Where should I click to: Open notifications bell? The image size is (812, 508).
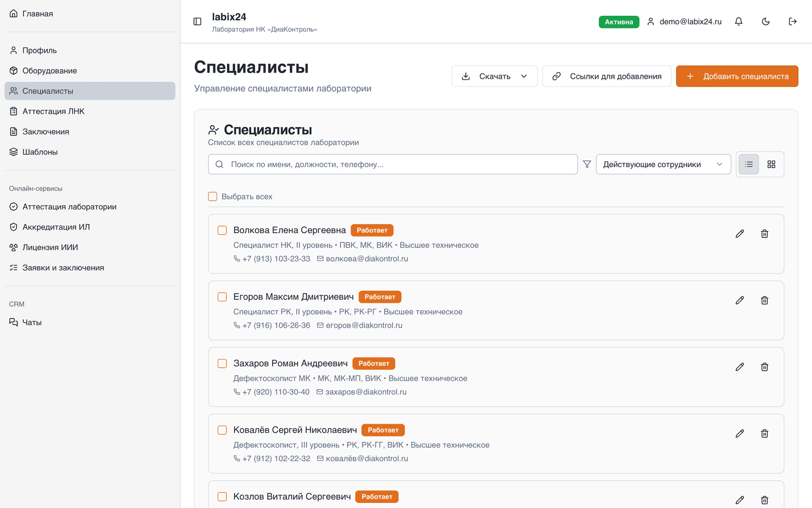tap(739, 21)
